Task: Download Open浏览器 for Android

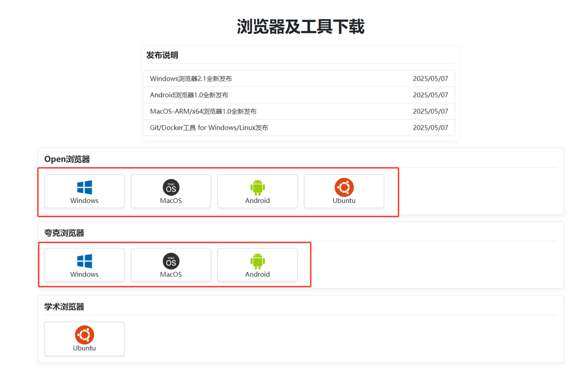Action: [257, 191]
